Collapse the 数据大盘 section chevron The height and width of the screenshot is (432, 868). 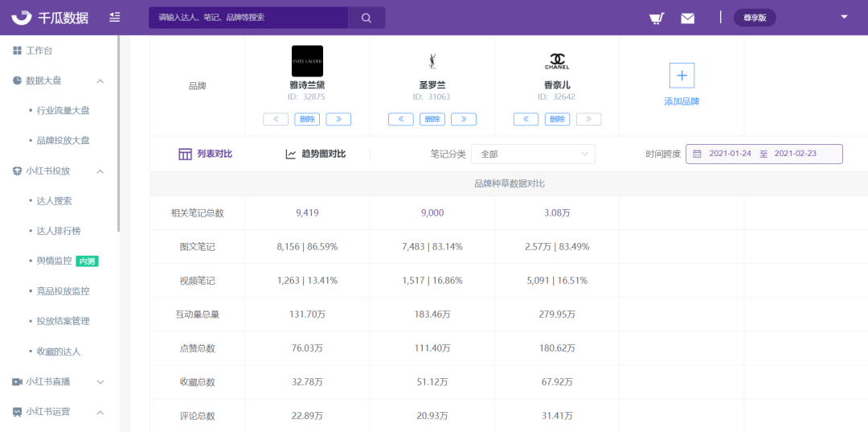click(x=100, y=81)
